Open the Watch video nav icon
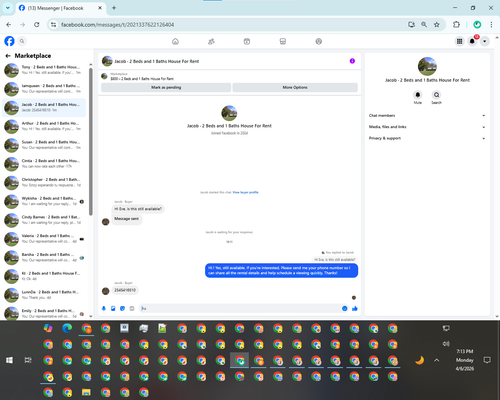 [247, 41]
